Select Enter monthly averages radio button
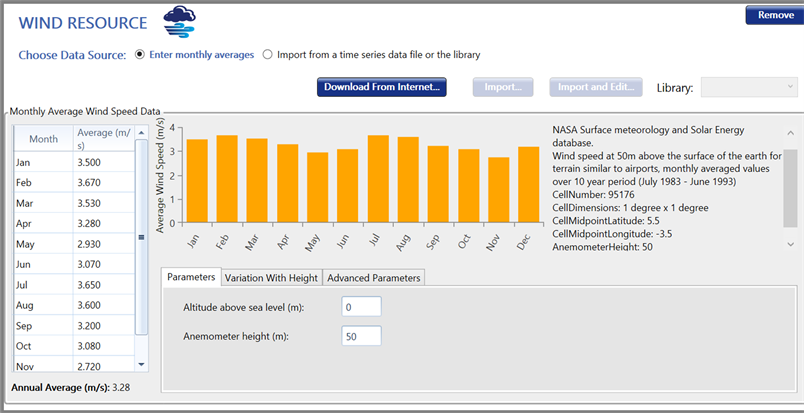This screenshot has height=413, width=804. point(140,55)
